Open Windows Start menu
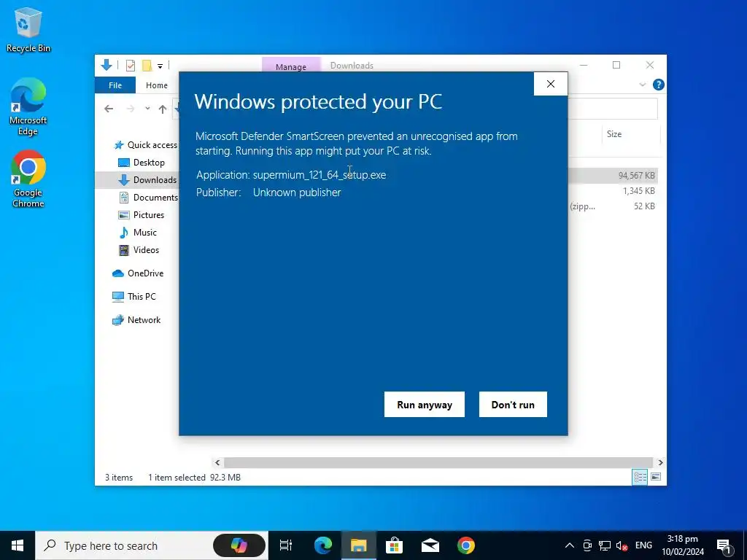Viewport: 747px width, 560px height. point(18,545)
